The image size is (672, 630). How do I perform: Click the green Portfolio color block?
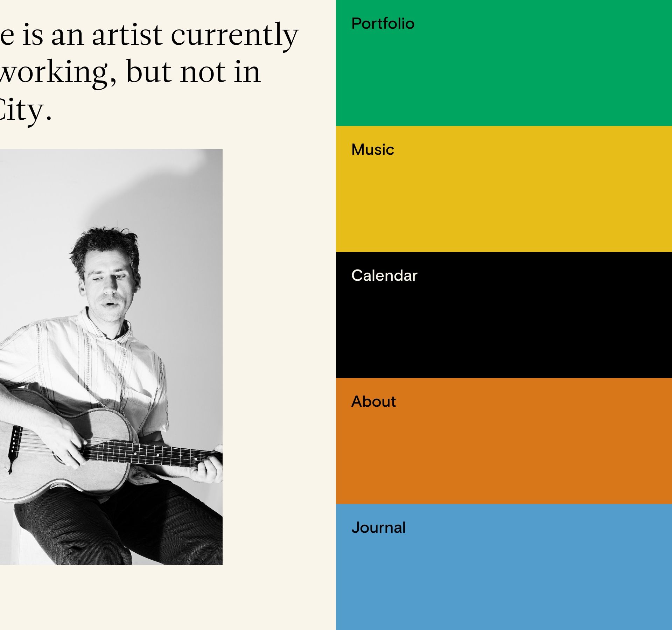coord(504,77)
